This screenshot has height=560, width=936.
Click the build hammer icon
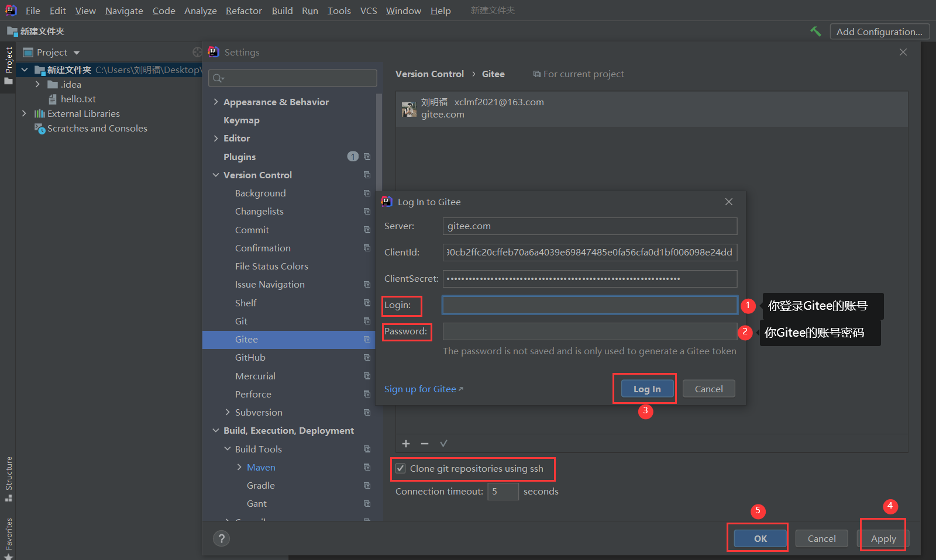(815, 32)
